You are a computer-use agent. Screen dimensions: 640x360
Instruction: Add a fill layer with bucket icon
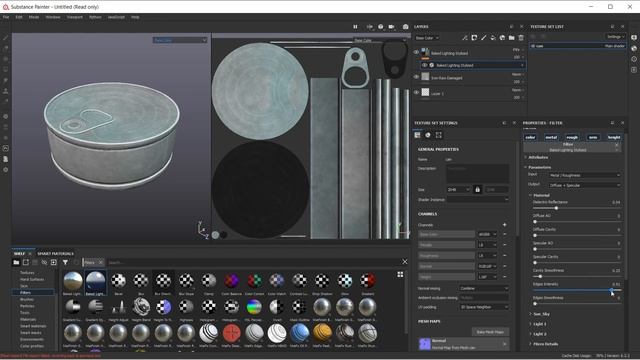[x=493, y=38]
